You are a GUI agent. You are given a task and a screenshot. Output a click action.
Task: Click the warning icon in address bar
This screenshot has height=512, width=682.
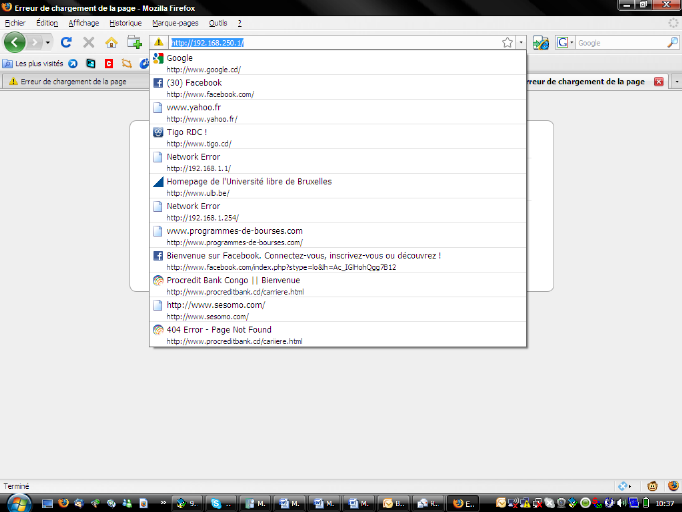tap(158, 43)
